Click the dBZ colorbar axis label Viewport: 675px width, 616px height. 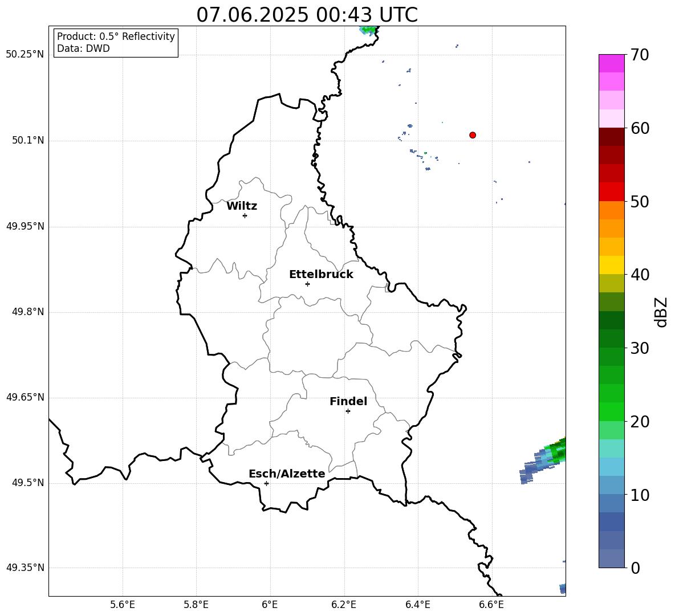[x=661, y=312]
